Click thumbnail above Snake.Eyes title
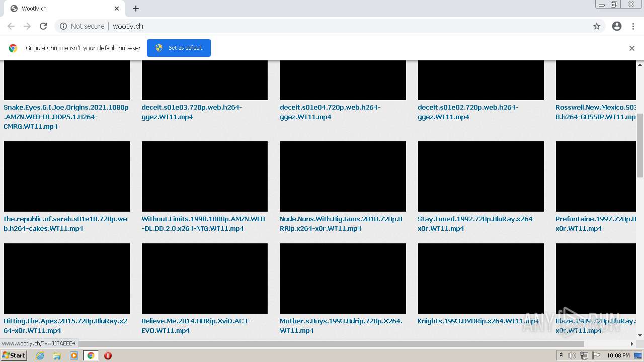Image resolution: width=644 pixels, height=362 pixels. [67, 80]
